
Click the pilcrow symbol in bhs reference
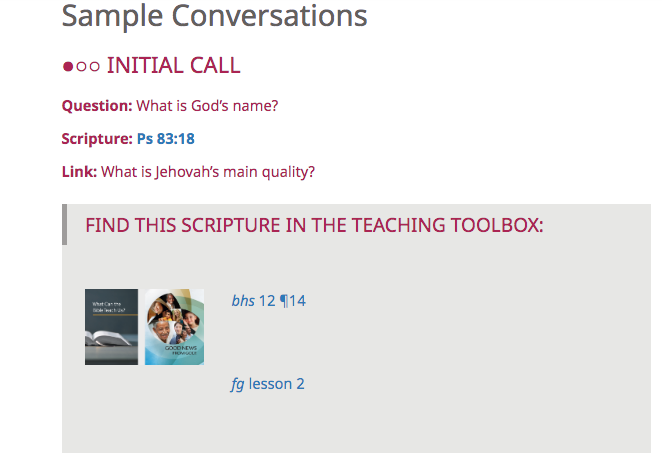point(284,300)
